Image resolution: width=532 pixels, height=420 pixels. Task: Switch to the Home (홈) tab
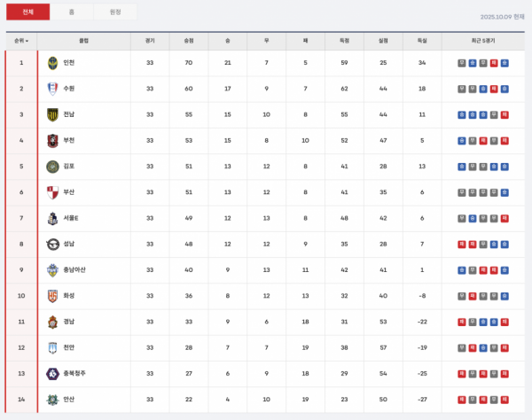click(72, 12)
